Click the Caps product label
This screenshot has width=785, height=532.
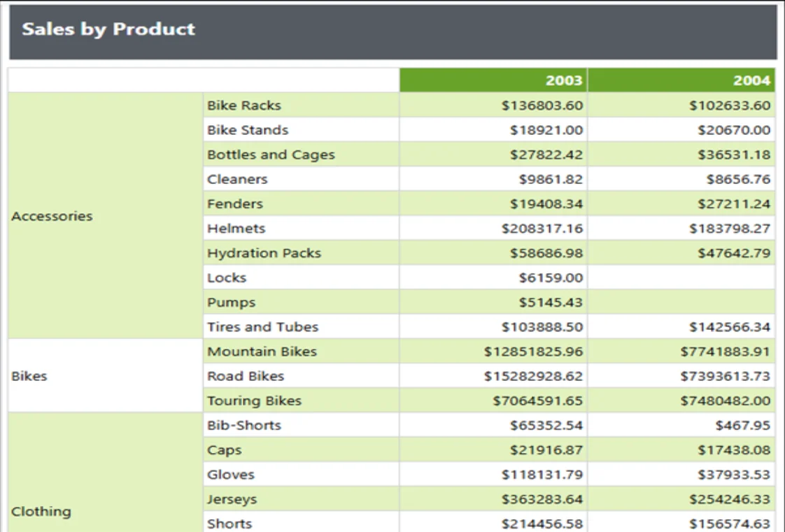click(x=225, y=450)
